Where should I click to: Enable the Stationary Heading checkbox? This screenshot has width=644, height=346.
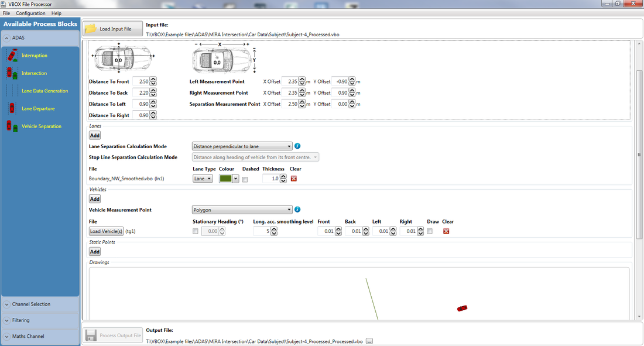click(195, 231)
